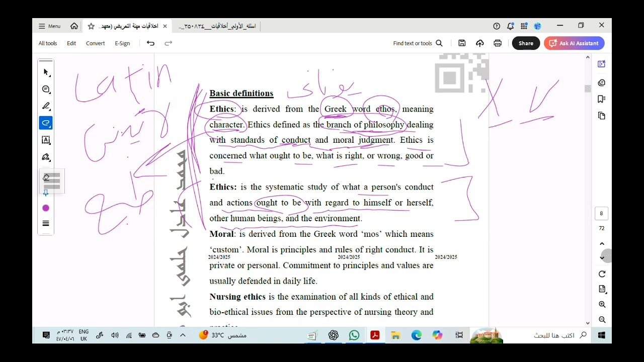Select the Add text box tool

(x=46, y=140)
